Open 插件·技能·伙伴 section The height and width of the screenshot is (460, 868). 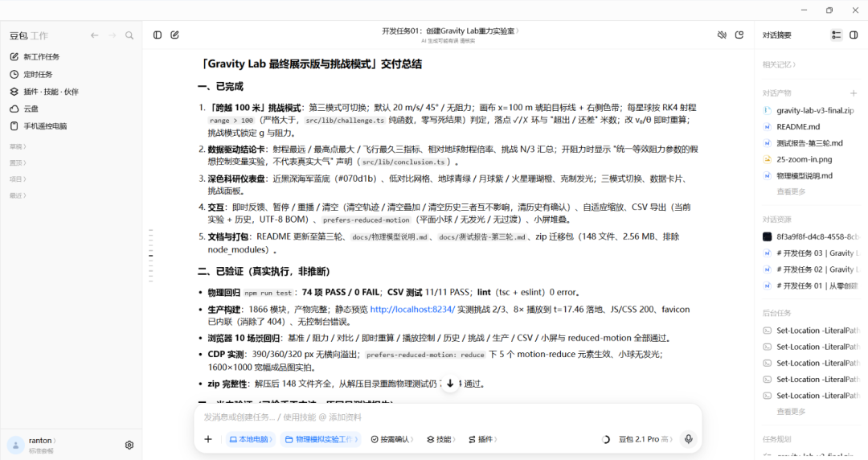[44, 92]
